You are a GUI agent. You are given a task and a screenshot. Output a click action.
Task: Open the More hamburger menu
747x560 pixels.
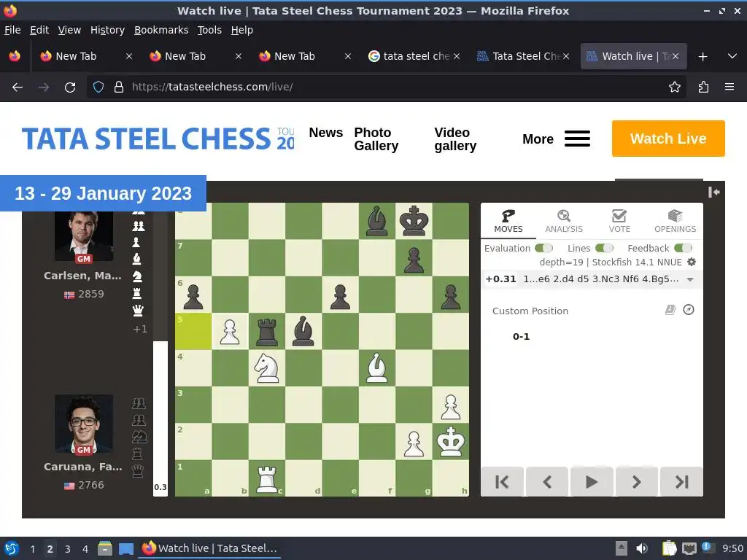tap(577, 139)
